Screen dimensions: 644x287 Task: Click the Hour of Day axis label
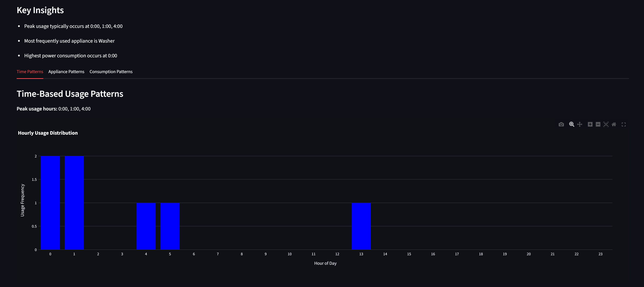coord(325,263)
